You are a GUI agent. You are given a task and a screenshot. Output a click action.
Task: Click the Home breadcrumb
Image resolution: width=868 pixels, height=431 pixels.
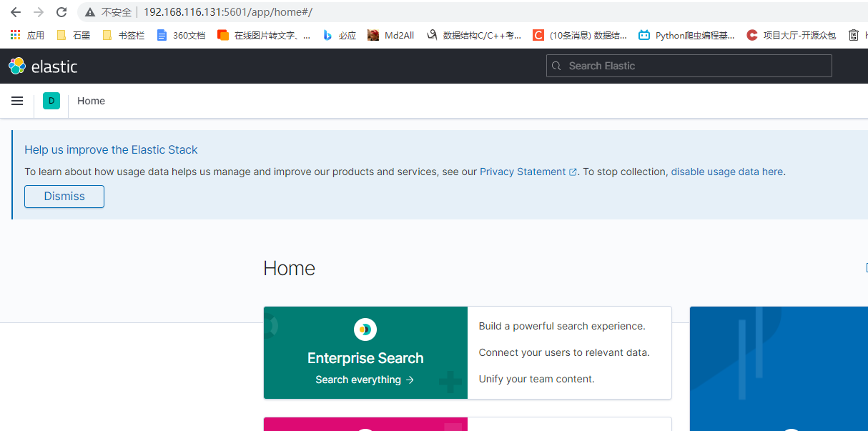pyautogui.click(x=91, y=101)
